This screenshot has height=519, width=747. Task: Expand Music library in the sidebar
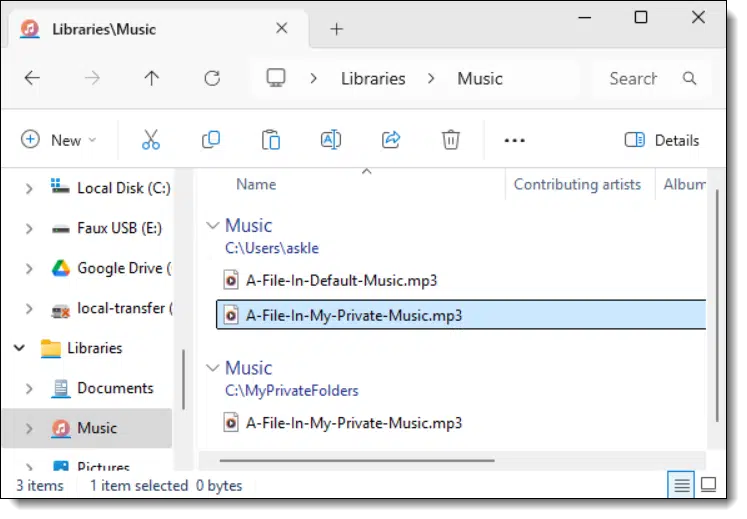pyautogui.click(x=29, y=429)
